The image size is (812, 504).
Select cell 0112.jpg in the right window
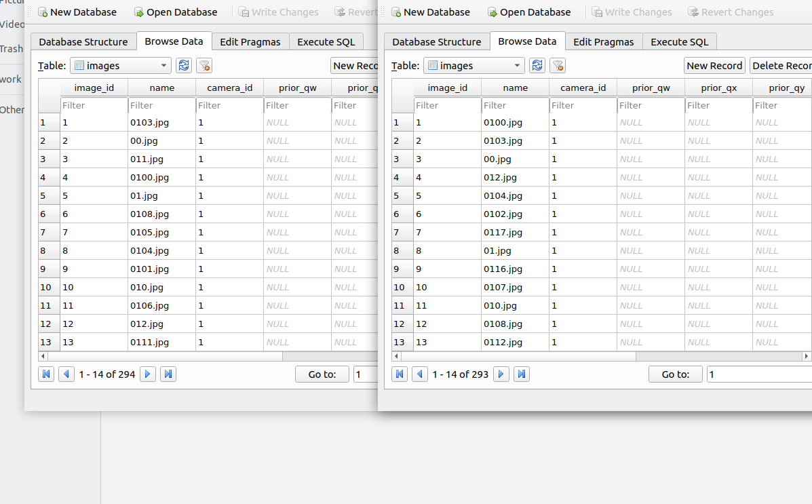516,343
